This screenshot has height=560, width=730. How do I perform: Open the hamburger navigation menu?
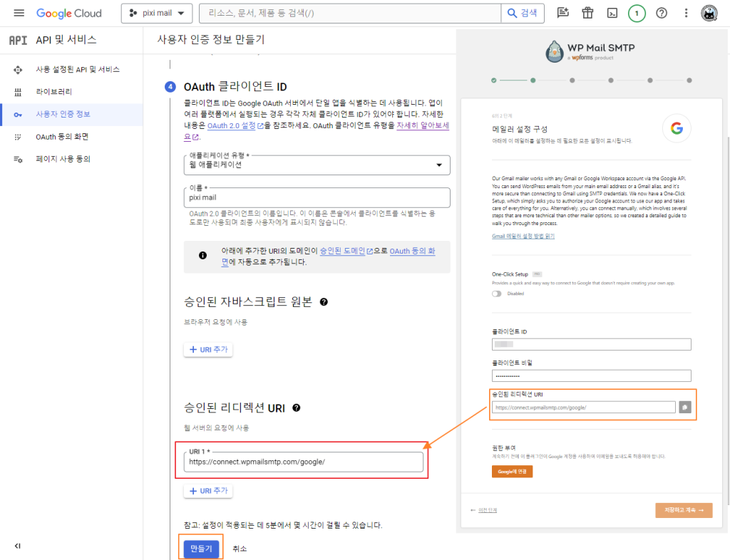coord(19,13)
